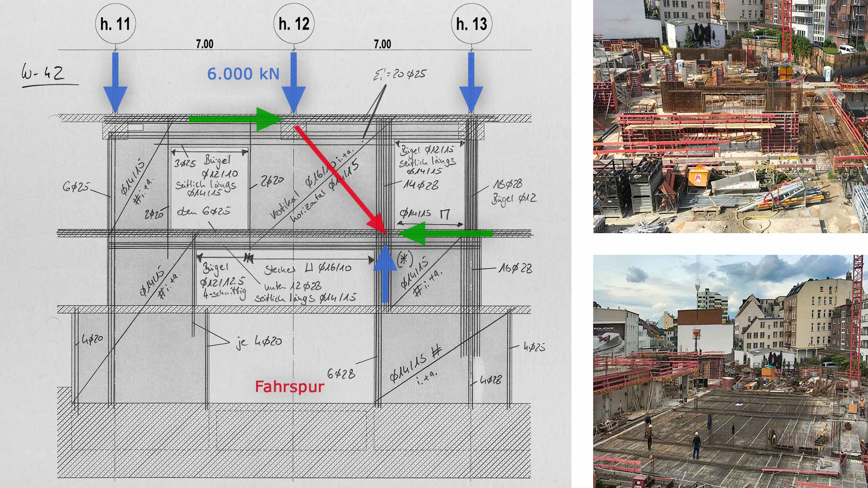868x488 pixels.
Task: Click the 7.00 dimension between h. 12 and h. 13
Action: click(x=383, y=44)
